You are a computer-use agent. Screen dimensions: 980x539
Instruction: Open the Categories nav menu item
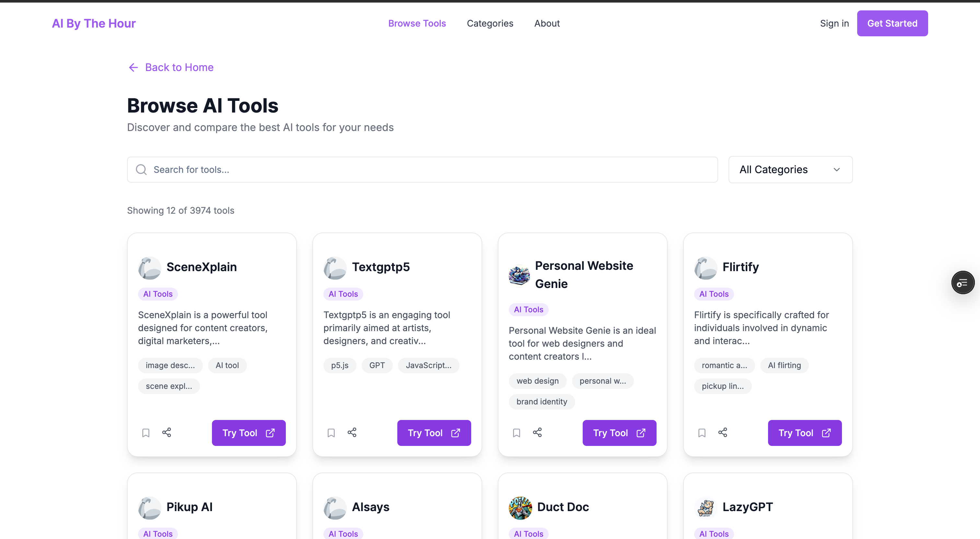point(490,23)
